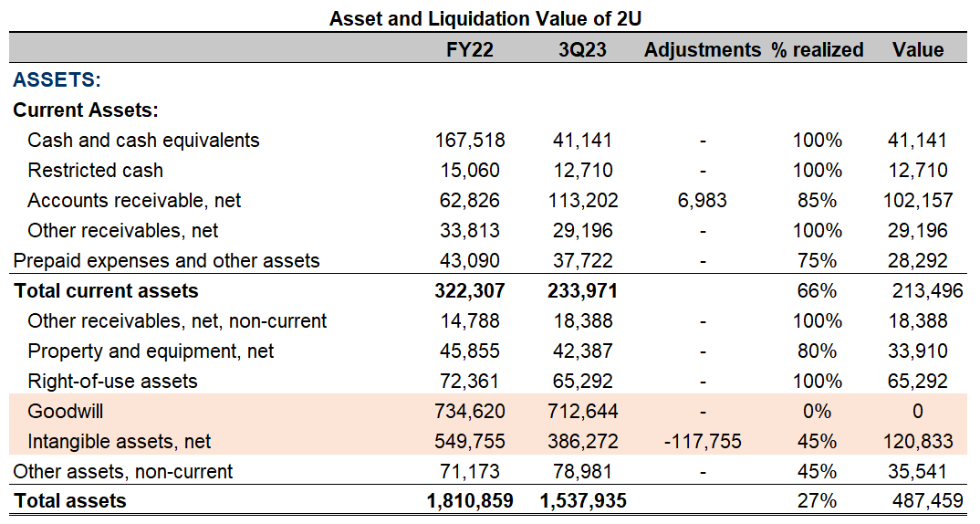Select goodwill FY22 value 734,620
Viewport: 980px width, 524px height.
pos(469,411)
